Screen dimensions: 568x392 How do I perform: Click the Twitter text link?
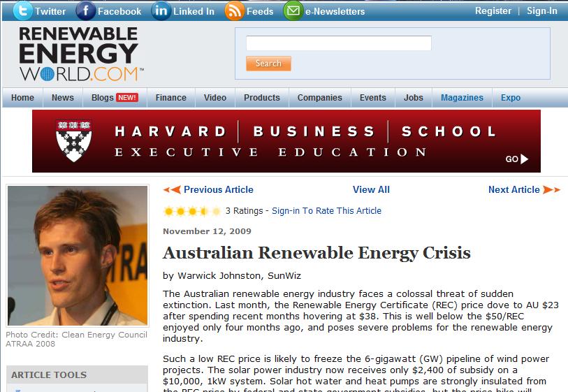point(50,11)
